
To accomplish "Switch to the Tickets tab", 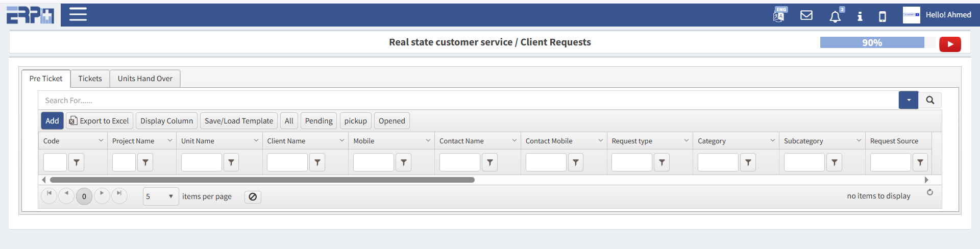I will [x=90, y=79].
